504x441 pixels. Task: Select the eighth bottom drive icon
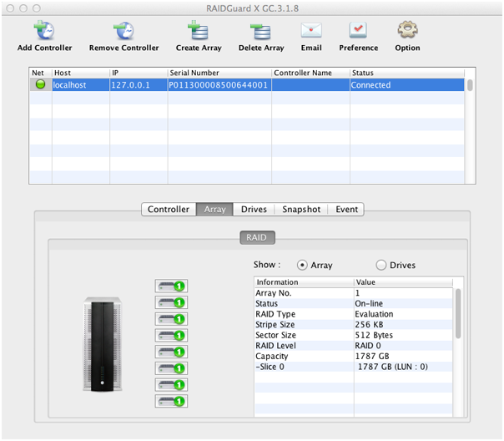171,401
